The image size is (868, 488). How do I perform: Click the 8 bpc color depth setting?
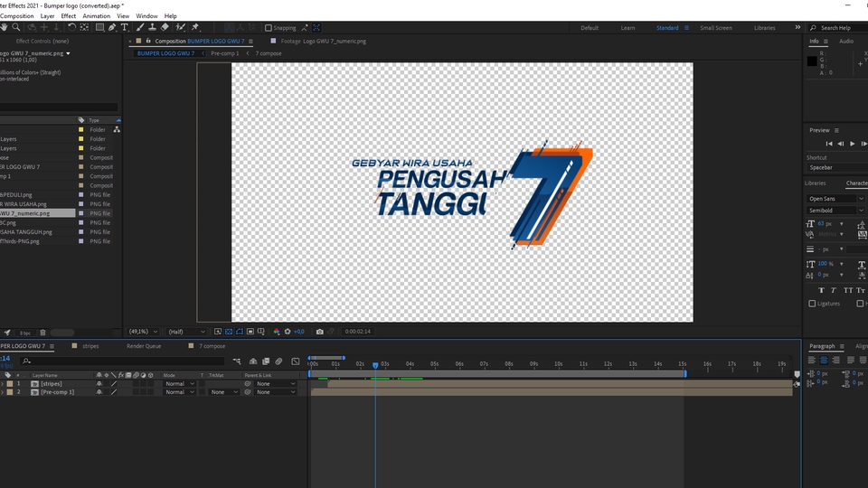(25, 333)
